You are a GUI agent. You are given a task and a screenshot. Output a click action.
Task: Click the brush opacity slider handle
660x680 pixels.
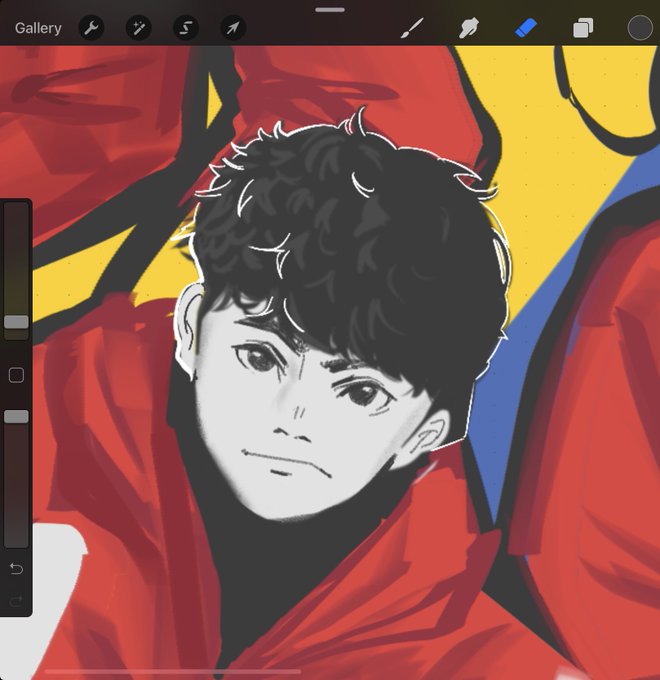click(16, 416)
